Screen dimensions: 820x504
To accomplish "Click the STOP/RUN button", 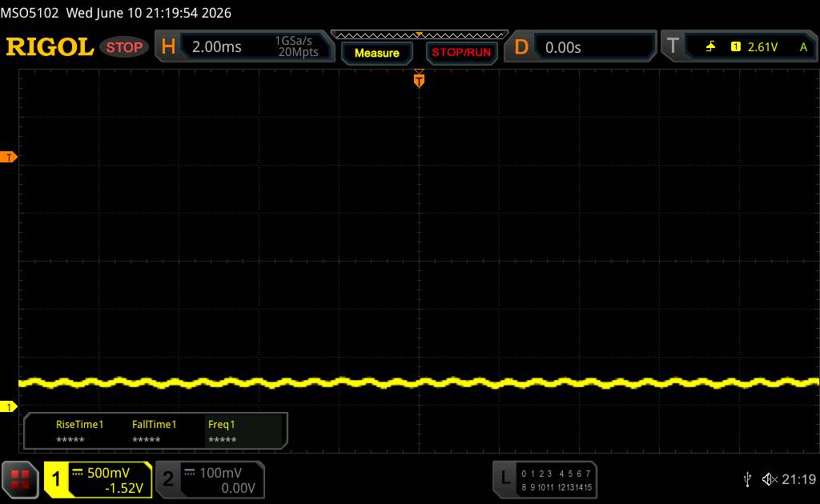I will click(x=461, y=53).
